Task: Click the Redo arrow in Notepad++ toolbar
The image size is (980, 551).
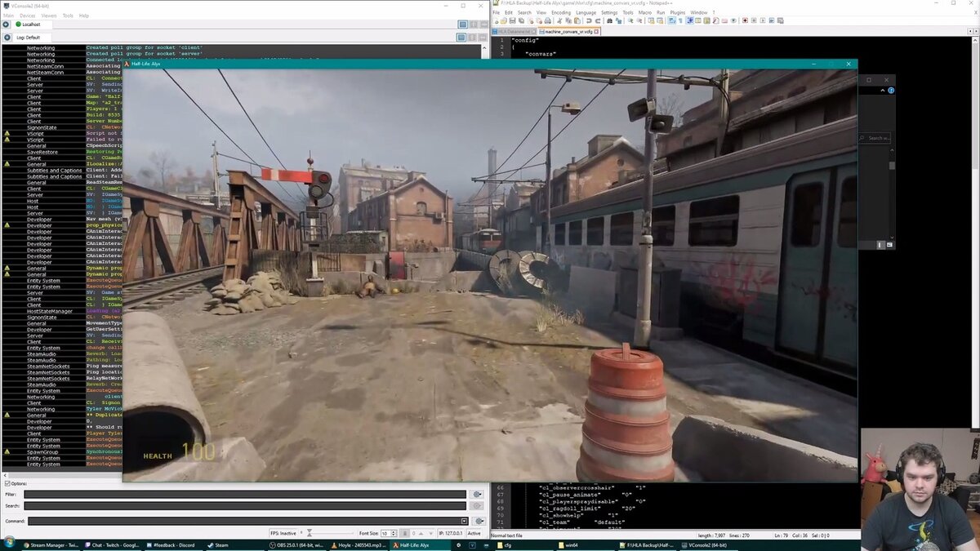Action: coord(598,20)
